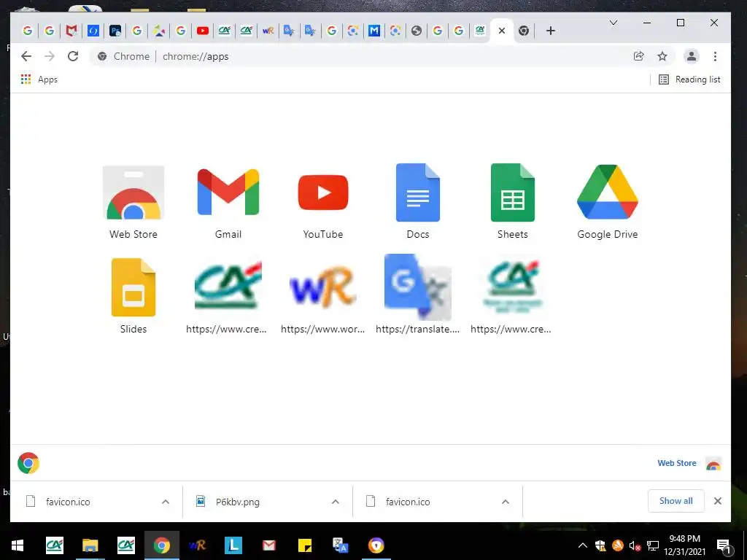Open the tab search dropdown arrow

614,23
